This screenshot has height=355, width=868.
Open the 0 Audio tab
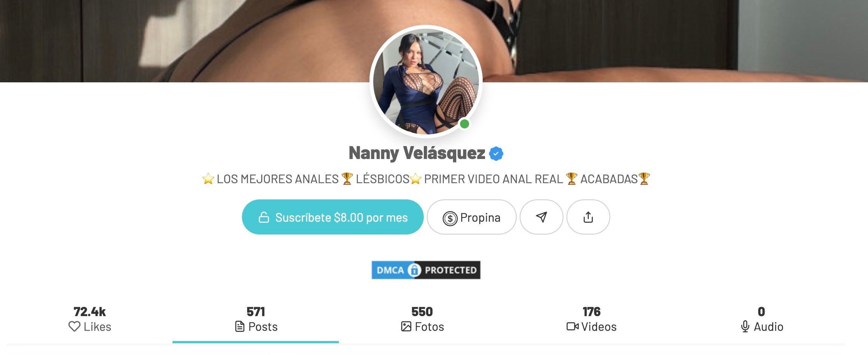click(x=762, y=319)
